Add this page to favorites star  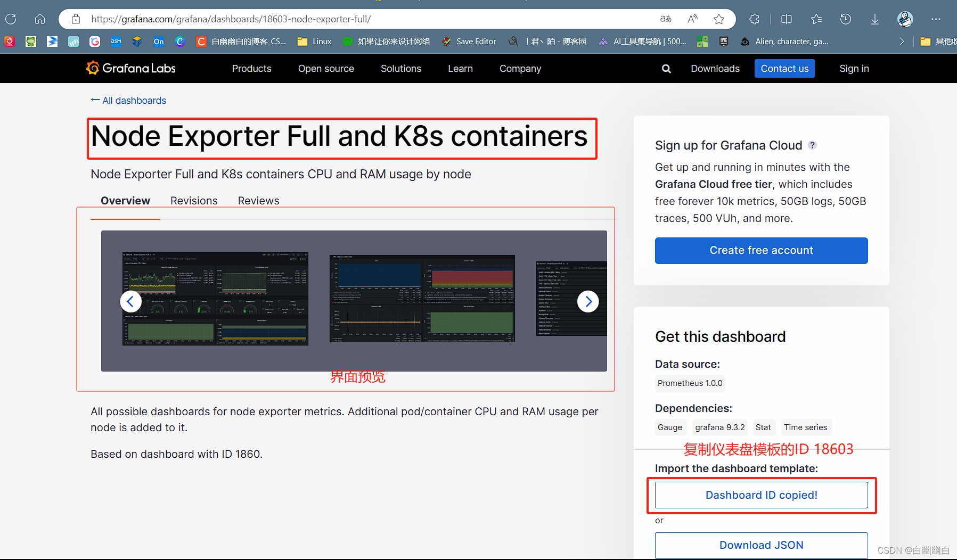[x=719, y=19]
